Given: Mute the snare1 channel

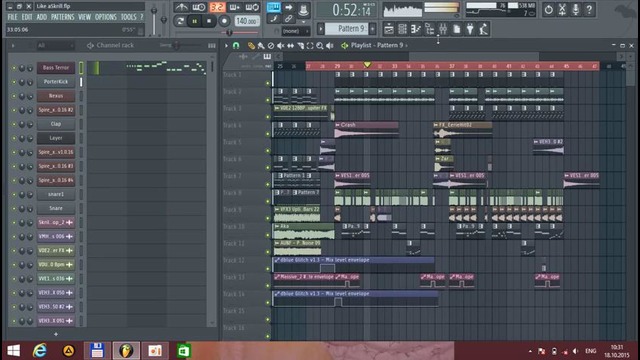Looking at the screenshot, I should pyautogui.click(x=13, y=195).
